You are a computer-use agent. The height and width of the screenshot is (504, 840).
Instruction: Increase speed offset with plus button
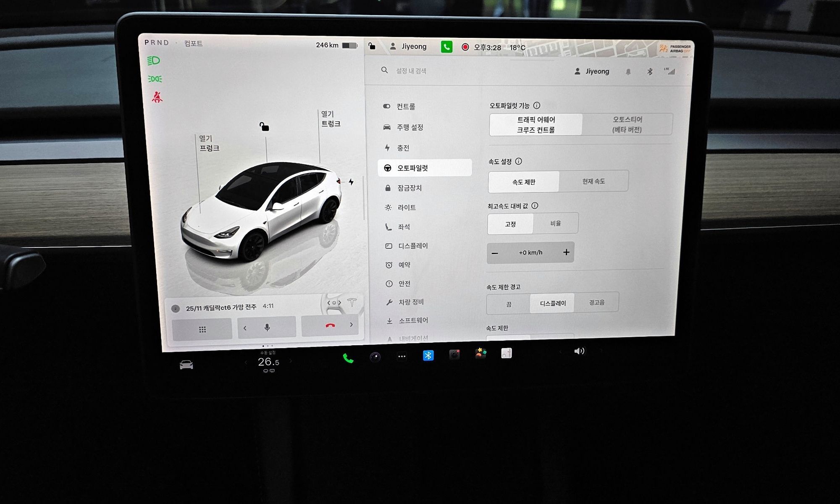(x=566, y=252)
